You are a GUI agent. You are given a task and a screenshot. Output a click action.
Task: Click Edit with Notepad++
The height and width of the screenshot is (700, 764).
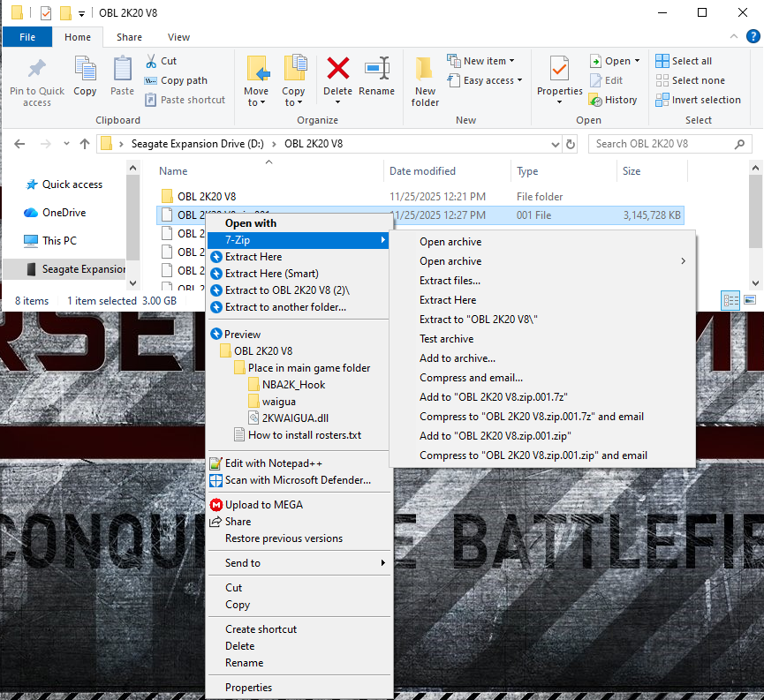(273, 463)
